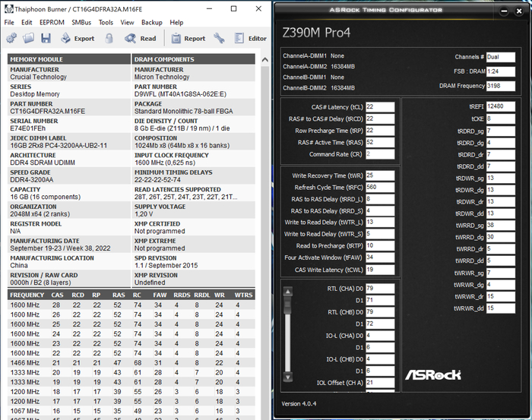
Task: Maximize the Thaiphoon Burner window
Action: pos(234,9)
